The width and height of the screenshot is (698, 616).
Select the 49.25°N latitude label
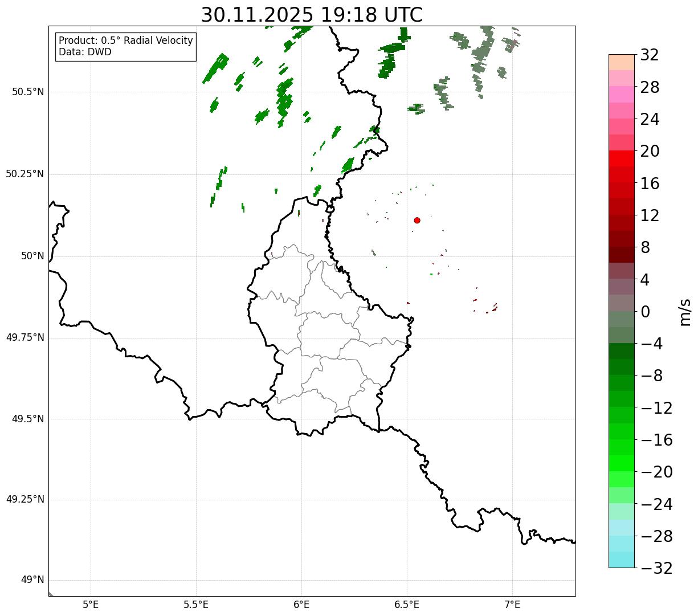[25, 499]
